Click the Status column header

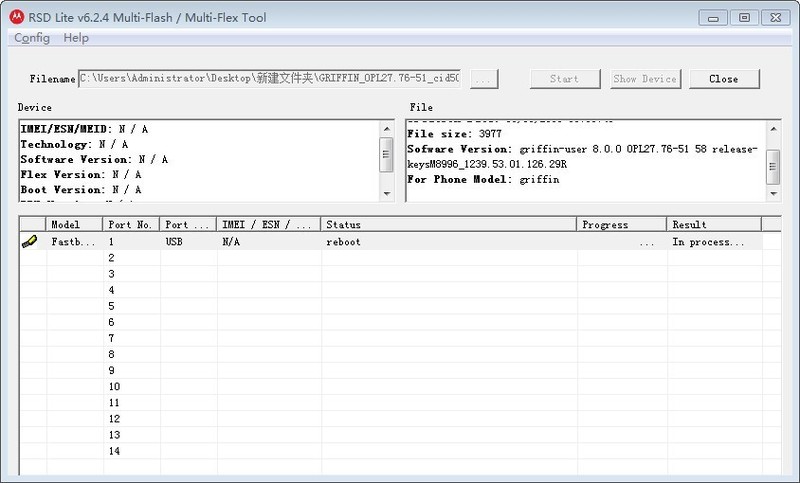(x=448, y=224)
